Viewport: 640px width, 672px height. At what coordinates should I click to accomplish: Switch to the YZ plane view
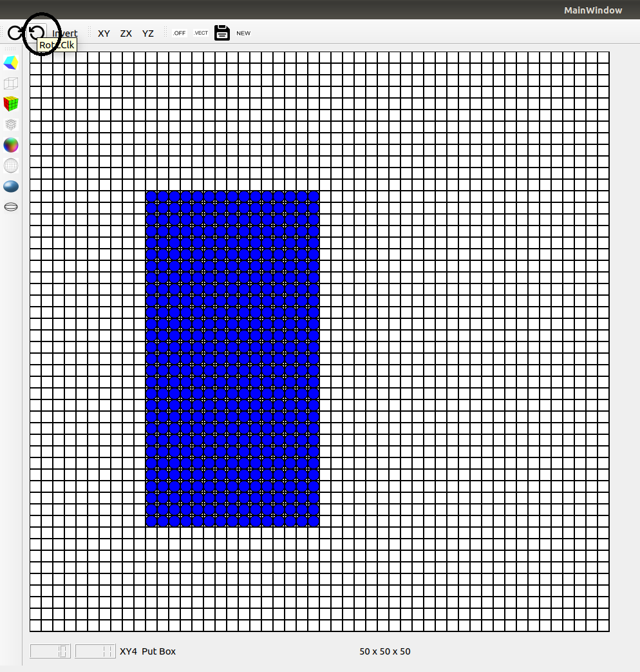coord(147,33)
